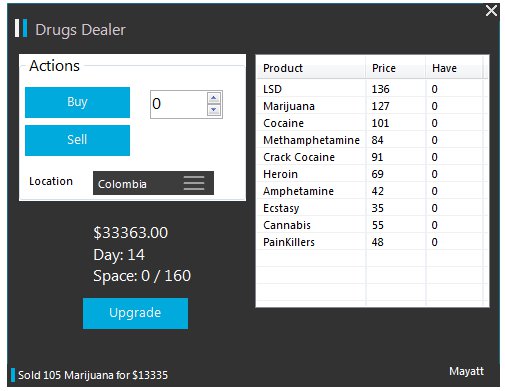Screen dimensions: 505x391
Task: Click the Sell button
Action: pyautogui.click(x=77, y=140)
